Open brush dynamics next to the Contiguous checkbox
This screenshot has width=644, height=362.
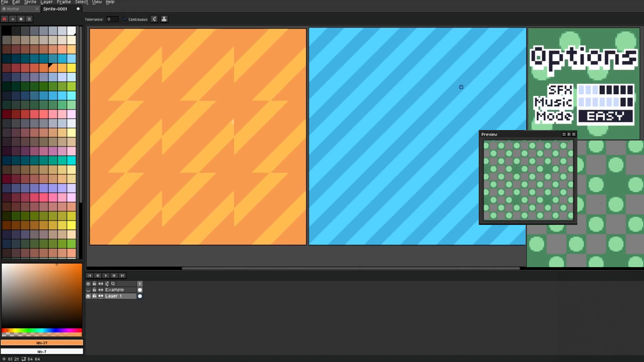click(154, 19)
